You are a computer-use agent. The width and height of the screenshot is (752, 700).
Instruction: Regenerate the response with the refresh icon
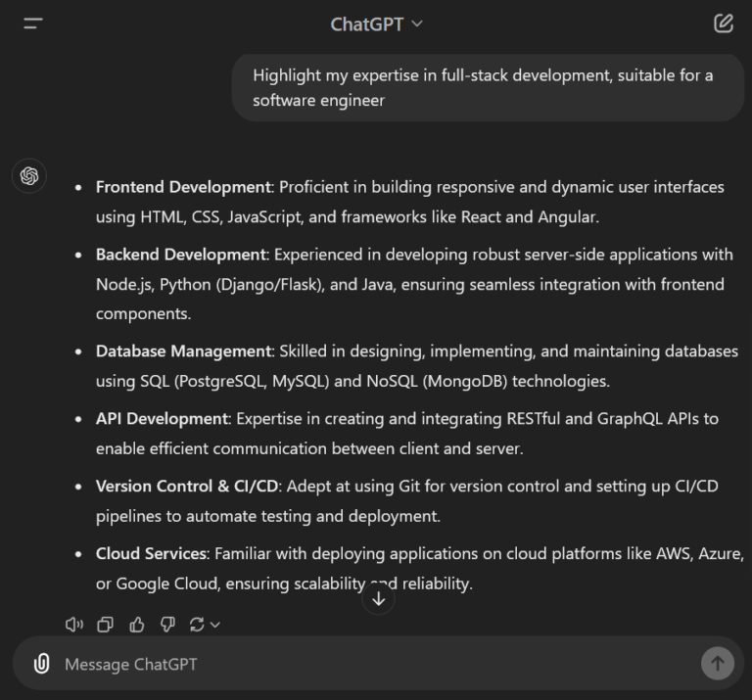(x=198, y=624)
